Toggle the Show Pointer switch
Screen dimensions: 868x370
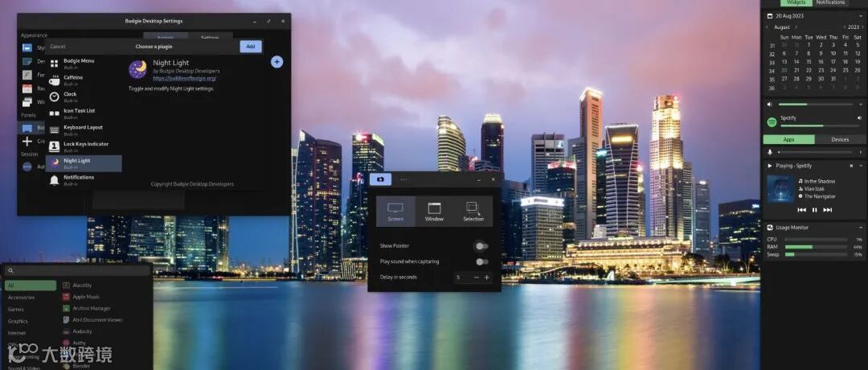coord(481,246)
